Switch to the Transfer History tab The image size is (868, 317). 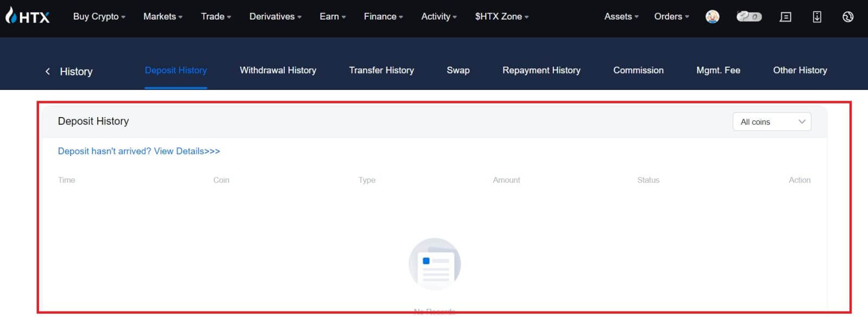381,70
